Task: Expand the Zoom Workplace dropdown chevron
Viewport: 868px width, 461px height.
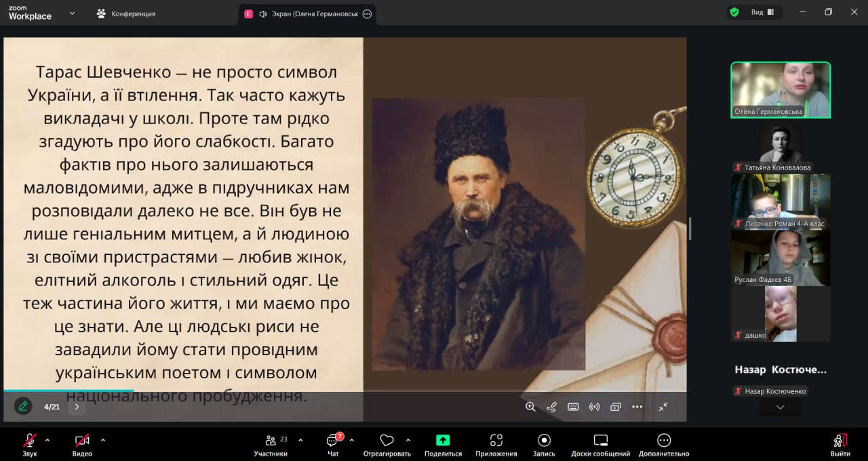Action: (73, 13)
